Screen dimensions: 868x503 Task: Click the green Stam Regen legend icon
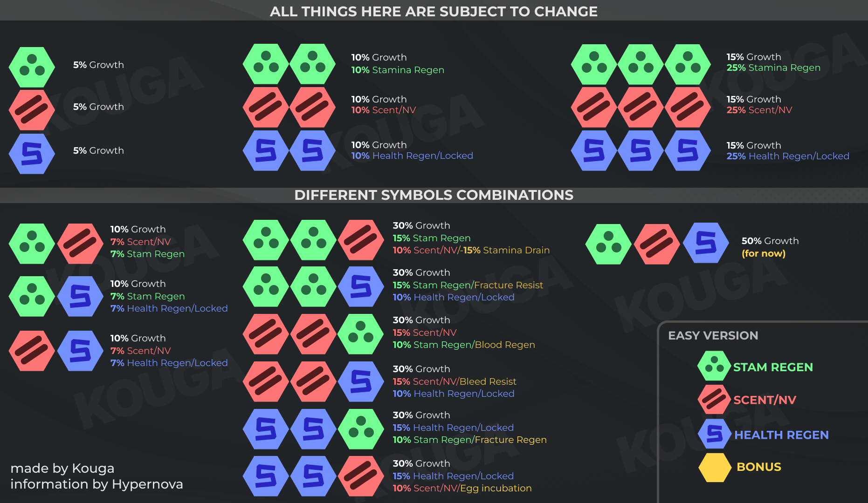click(714, 367)
